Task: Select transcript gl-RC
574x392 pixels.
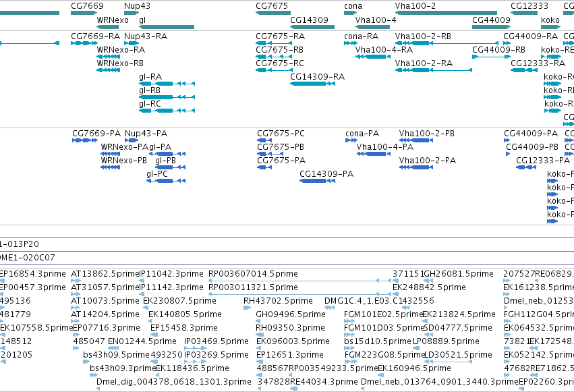Action: pyautogui.click(x=150, y=104)
